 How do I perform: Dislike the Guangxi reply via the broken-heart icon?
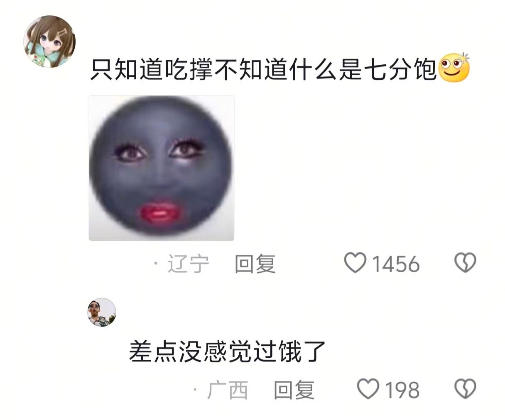pyautogui.click(x=465, y=389)
